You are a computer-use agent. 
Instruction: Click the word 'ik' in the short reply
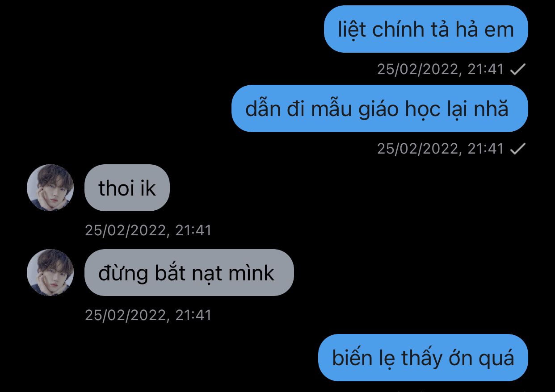pyautogui.click(x=148, y=188)
